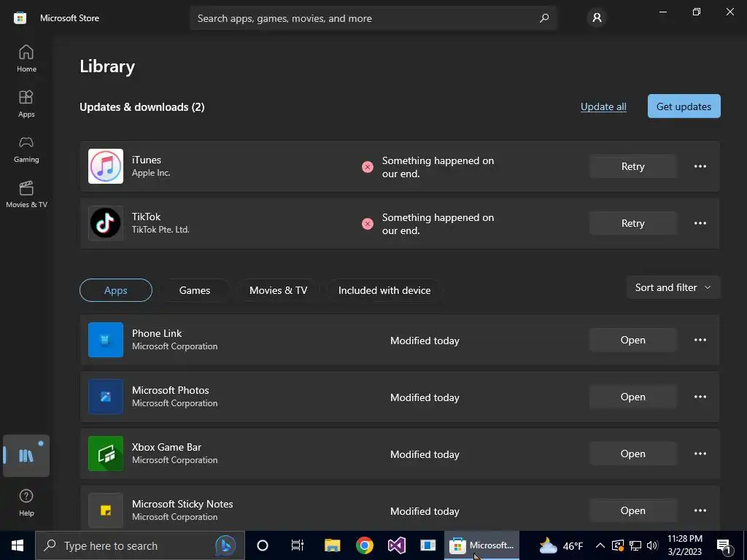Open more options for iTunes
The image size is (747, 560).
(700, 166)
